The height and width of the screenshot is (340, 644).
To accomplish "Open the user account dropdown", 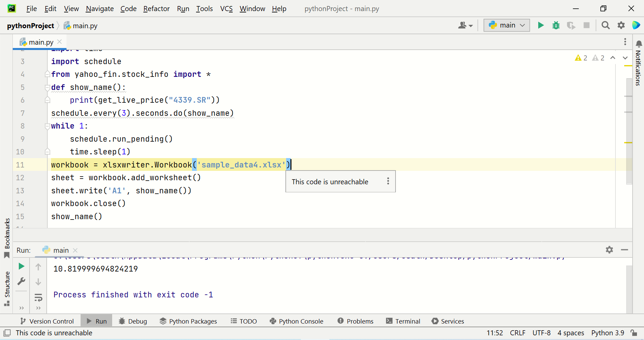I will [465, 26].
